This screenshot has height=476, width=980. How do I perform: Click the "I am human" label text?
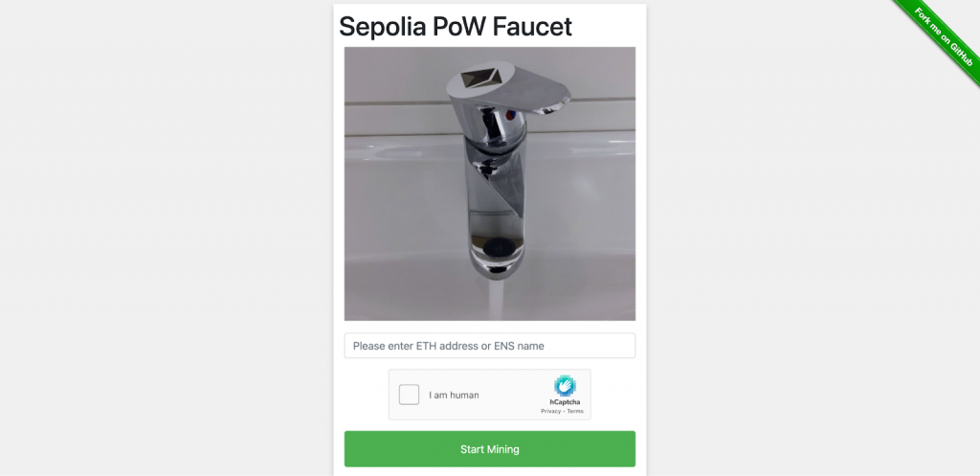coord(454,396)
